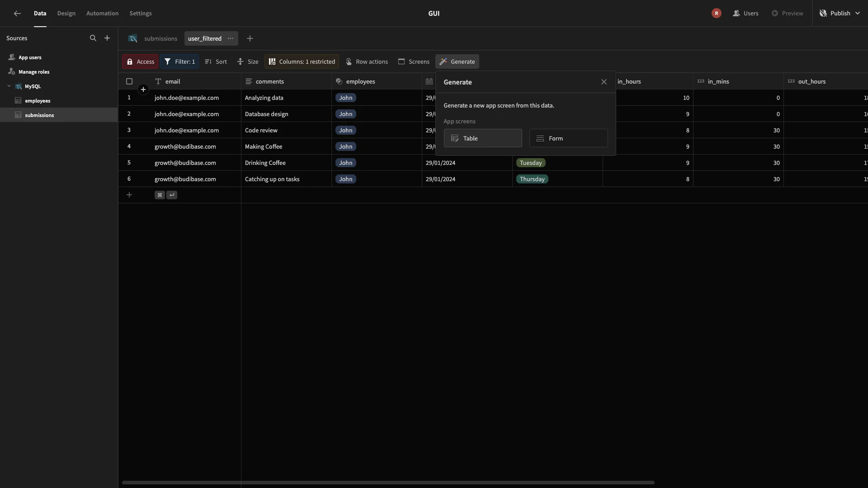Switch to the Automation tab

[x=103, y=14]
